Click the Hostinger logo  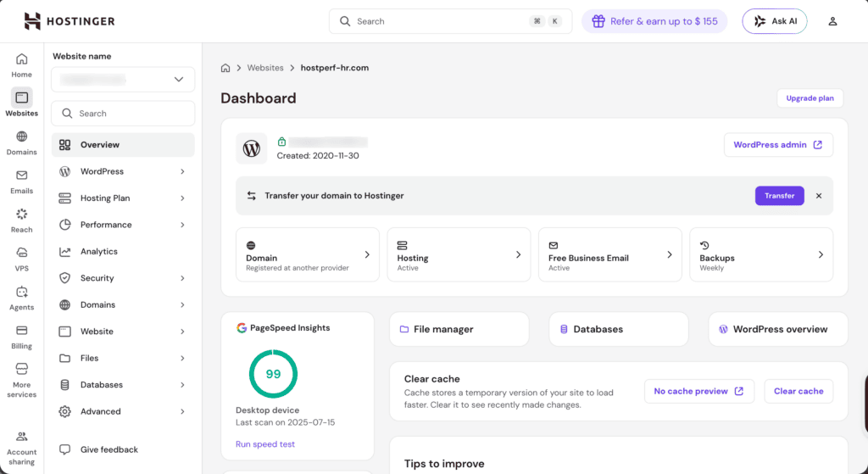click(x=70, y=21)
